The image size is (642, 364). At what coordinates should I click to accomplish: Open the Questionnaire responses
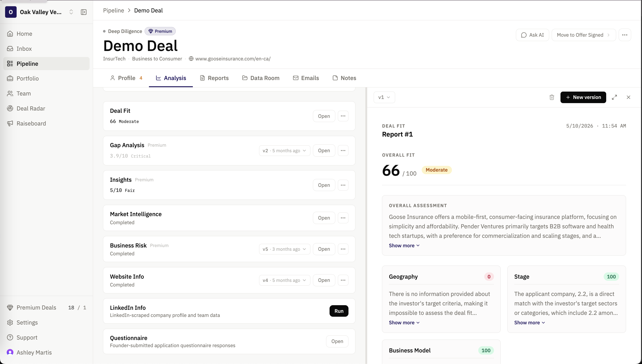point(337,341)
